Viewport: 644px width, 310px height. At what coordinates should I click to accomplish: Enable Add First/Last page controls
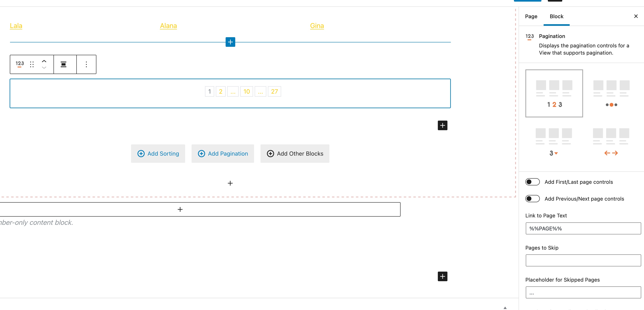533,182
